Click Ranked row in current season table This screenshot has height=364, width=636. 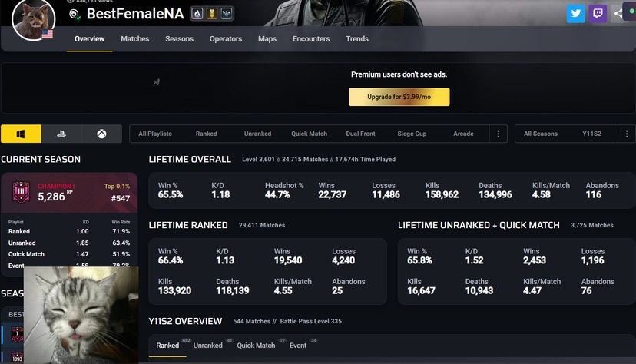tap(69, 231)
